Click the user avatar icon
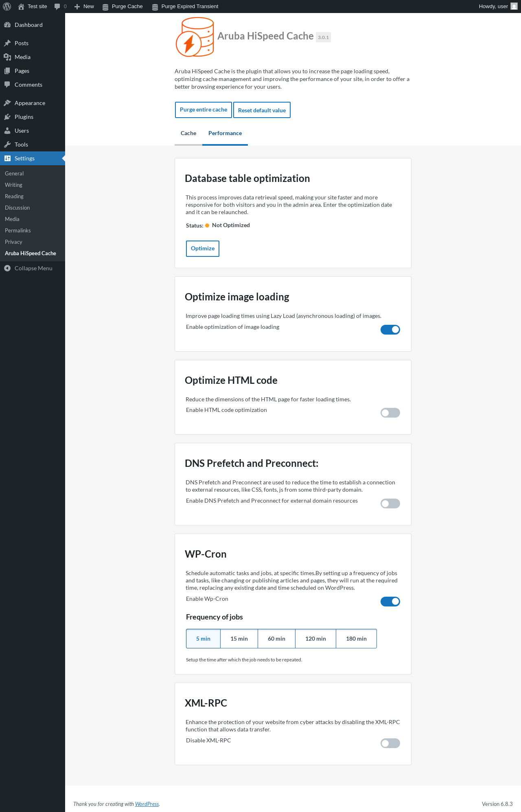521x812 pixels. 514,7
